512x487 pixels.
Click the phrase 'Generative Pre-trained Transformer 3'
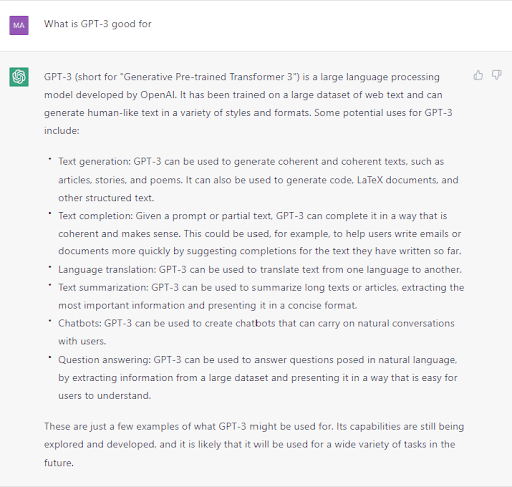208,77
